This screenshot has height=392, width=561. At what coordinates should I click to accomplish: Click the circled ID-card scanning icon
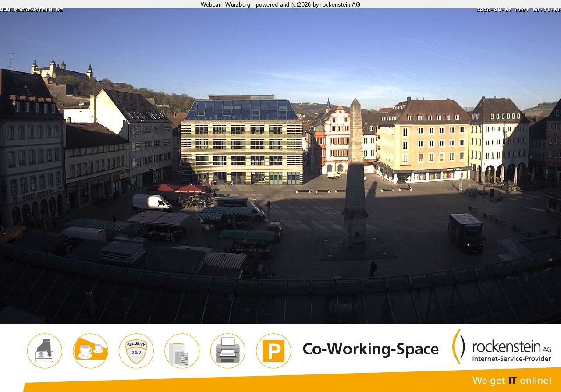pyautogui.click(x=45, y=351)
